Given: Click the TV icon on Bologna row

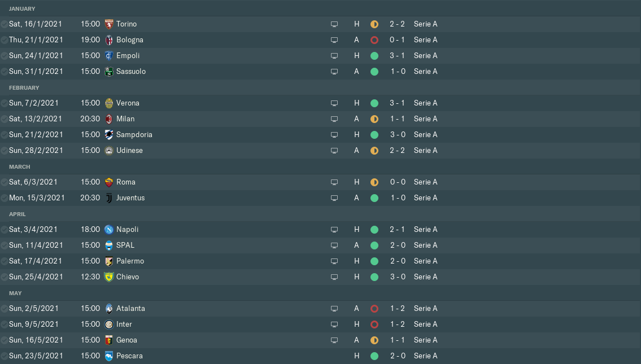Looking at the screenshot, I should (334, 40).
